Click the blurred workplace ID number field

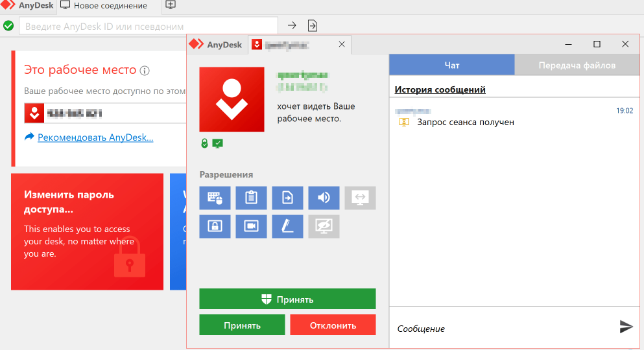click(x=117, y=113)
